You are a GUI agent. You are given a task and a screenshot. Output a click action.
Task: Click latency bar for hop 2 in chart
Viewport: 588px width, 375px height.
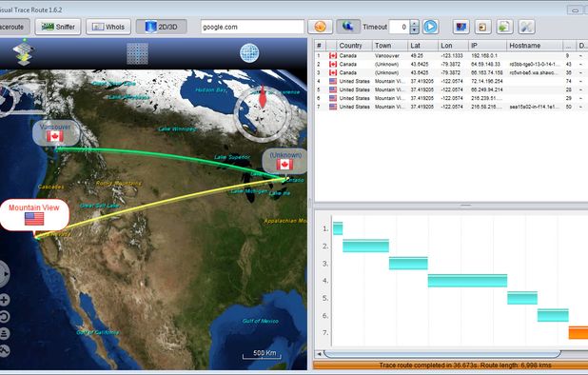pos(365,246)
